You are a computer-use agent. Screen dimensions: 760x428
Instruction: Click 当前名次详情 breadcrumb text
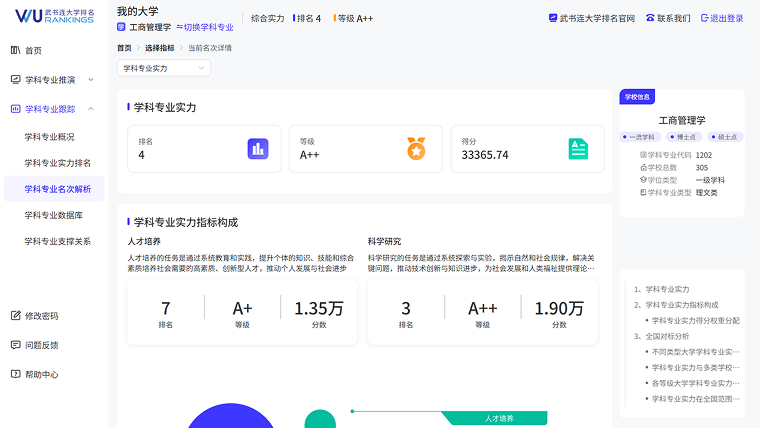click(x=210, y=48)
